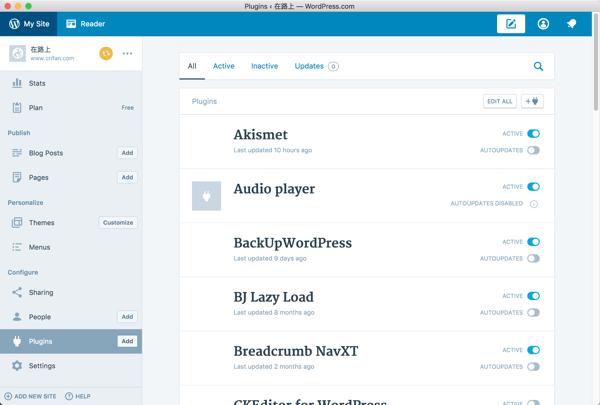Open the Stats sidebar item
This screenshot has height=405, width=600.
[x=71, y=83]
